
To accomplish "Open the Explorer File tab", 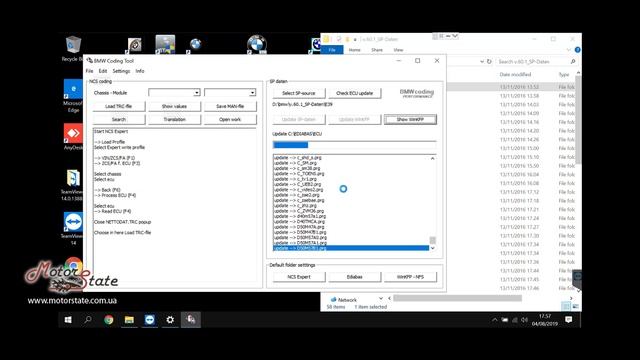I will pyautogui.click(x=332, y=50).
